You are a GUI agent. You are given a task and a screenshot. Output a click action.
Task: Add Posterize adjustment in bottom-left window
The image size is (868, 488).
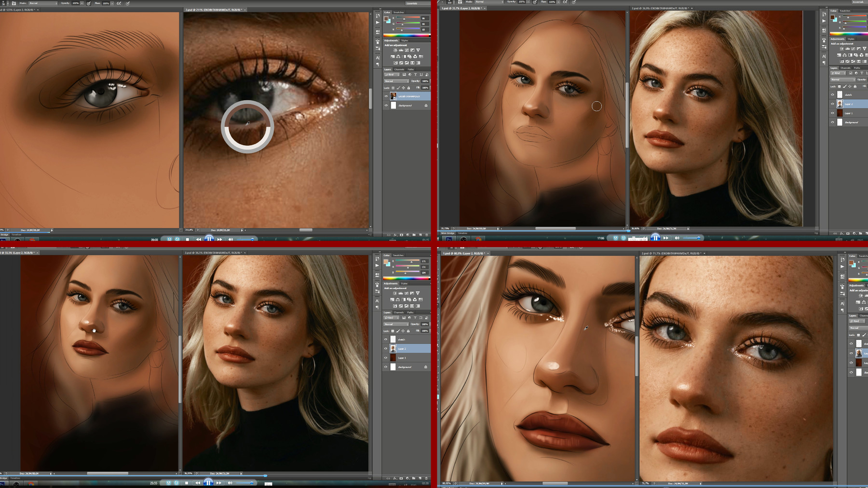[401, 306]
